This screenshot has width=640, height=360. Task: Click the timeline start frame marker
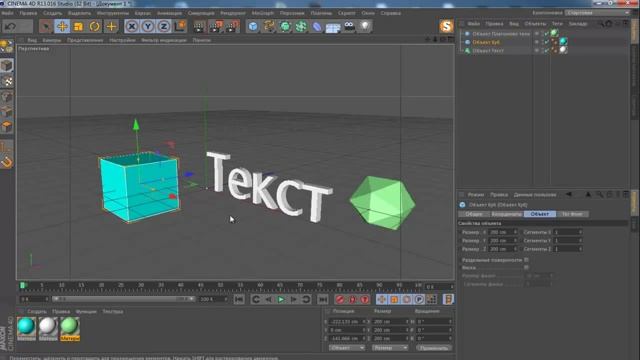[x=23, y=285]
